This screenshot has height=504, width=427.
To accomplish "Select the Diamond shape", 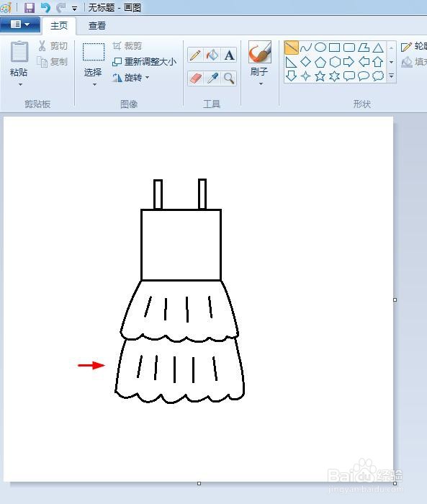I will [x=306, y=62].
